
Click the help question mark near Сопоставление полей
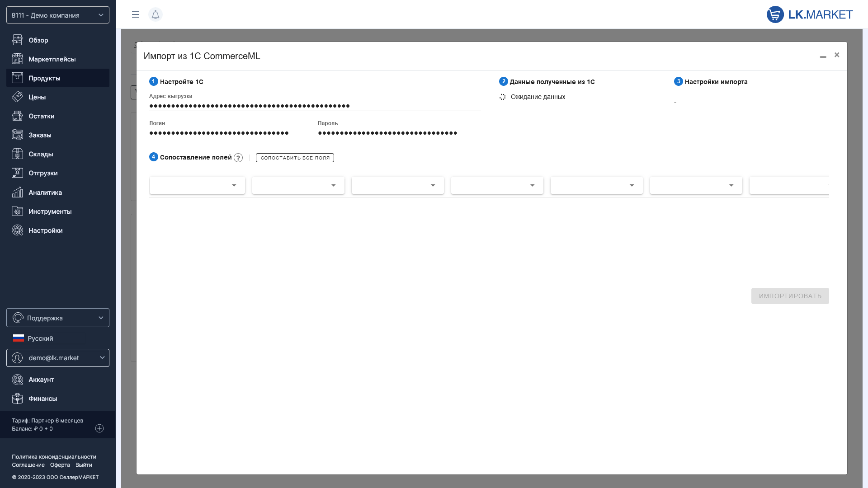(238, 158)
